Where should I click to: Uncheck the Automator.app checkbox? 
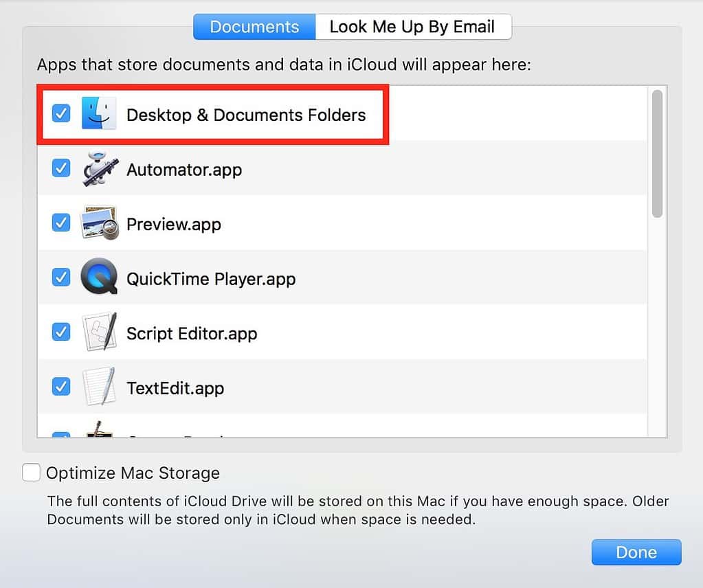tap(60, 168)
